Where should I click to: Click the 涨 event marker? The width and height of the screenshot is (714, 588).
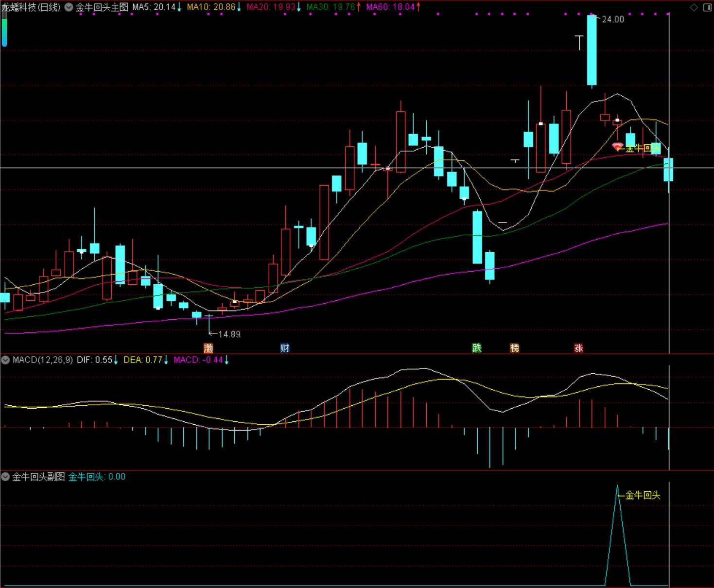click(578, 348)
